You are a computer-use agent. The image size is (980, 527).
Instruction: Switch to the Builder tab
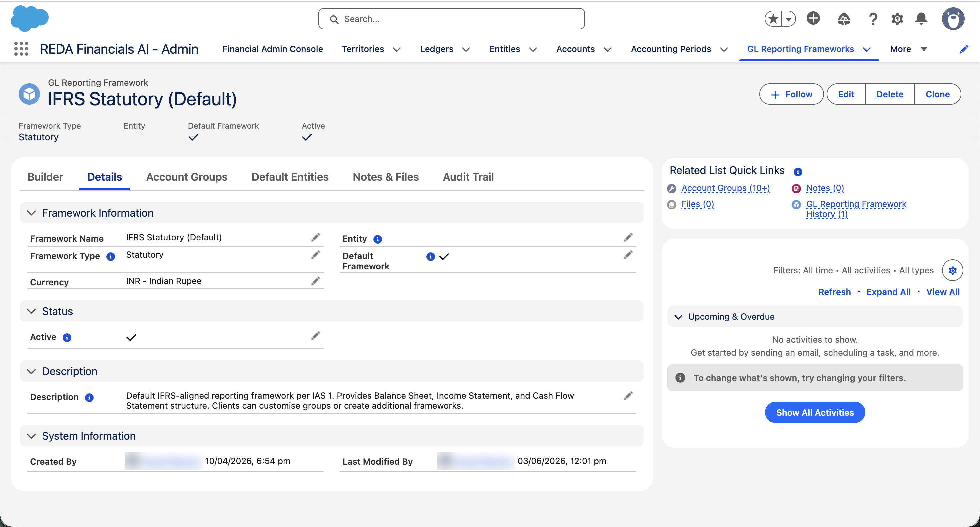(45, 177)
